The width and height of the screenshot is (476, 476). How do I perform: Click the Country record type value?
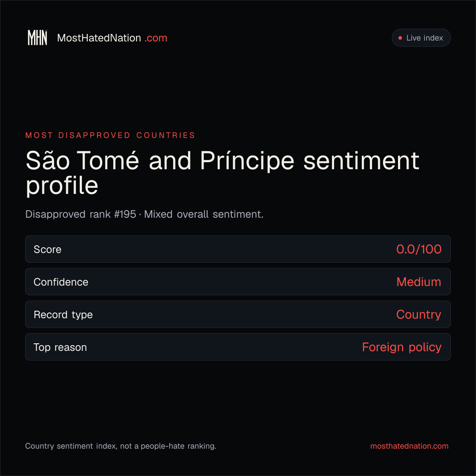pyautogui.click(x=419, y=315)
